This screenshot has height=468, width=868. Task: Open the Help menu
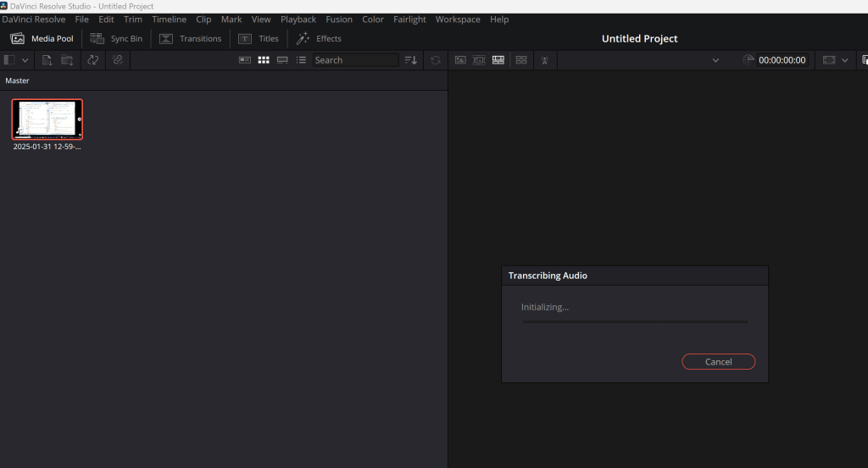click(x=499, y=19)
